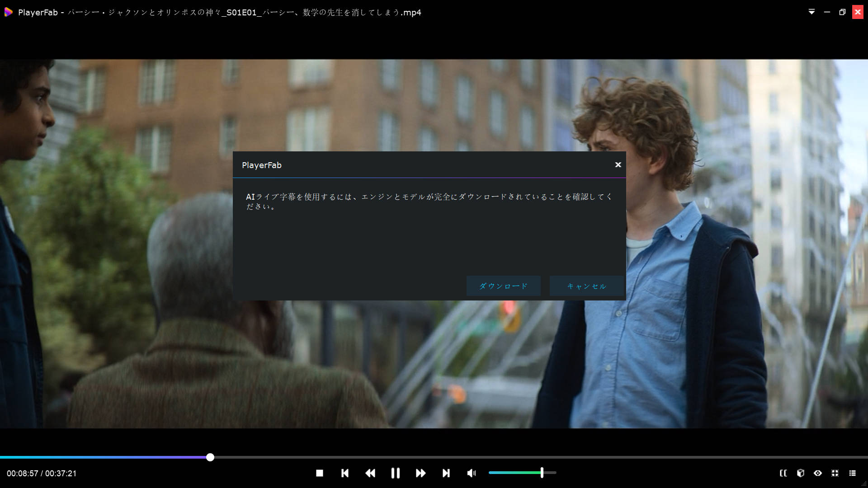Stop video playback

point(320,473)
